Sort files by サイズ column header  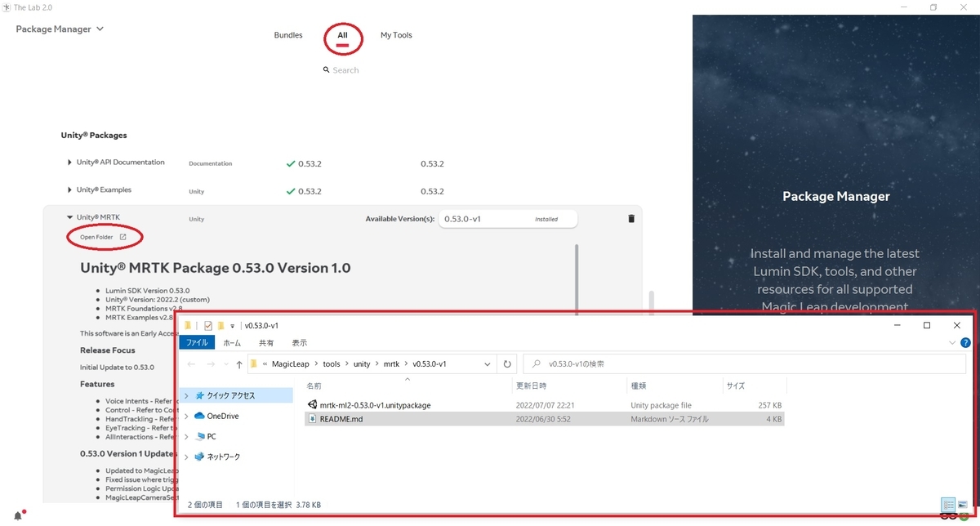click(x=735, y=386)
